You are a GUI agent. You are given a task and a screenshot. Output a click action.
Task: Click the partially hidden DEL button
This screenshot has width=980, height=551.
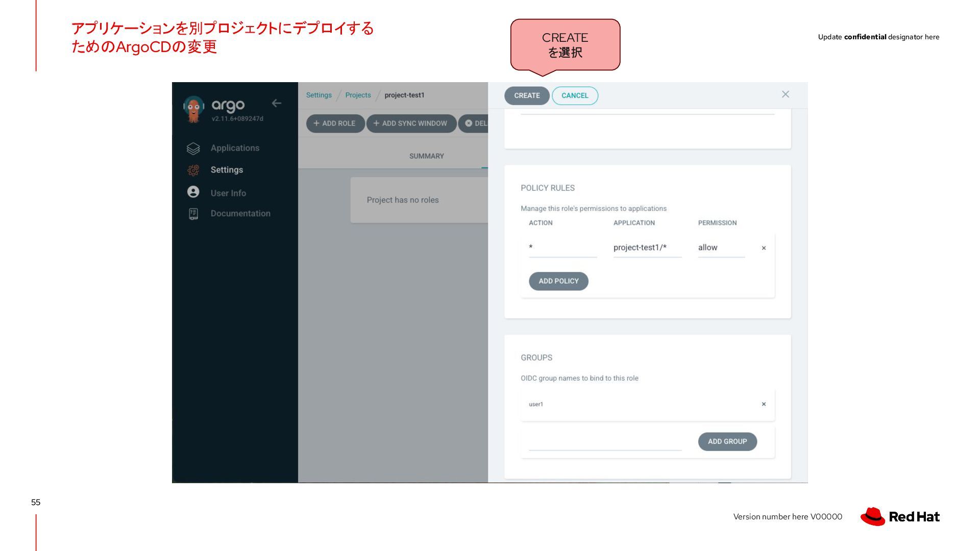click(x=474, y=123)
